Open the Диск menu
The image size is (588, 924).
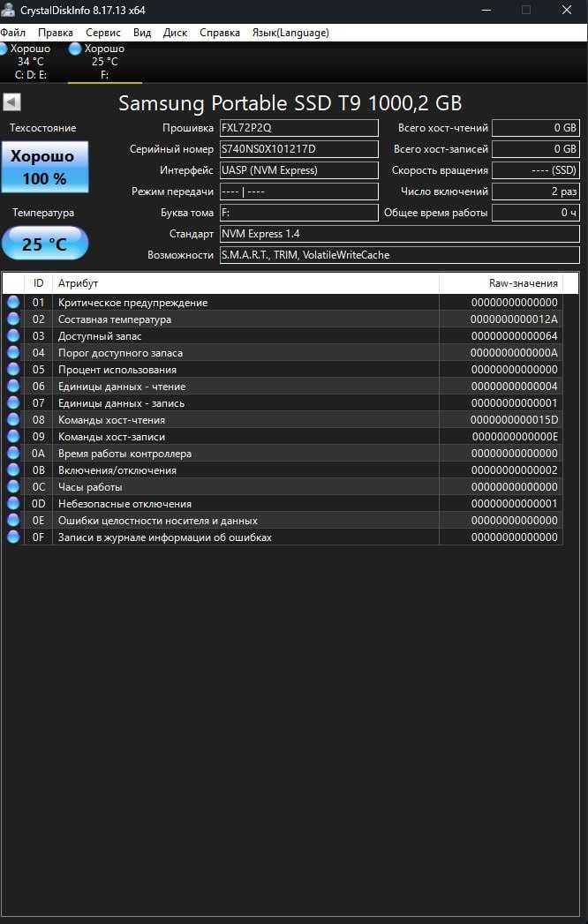tap(175, 33)
